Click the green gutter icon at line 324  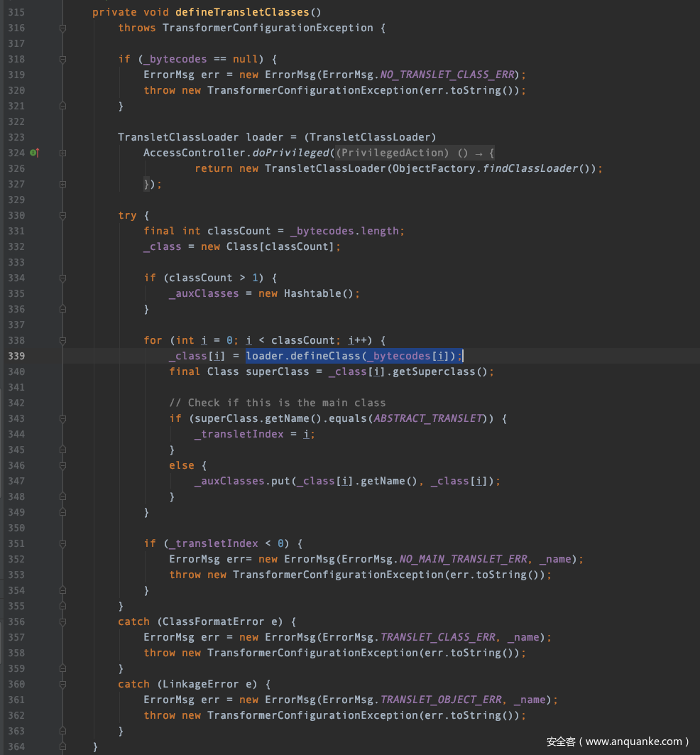point(33,153)
